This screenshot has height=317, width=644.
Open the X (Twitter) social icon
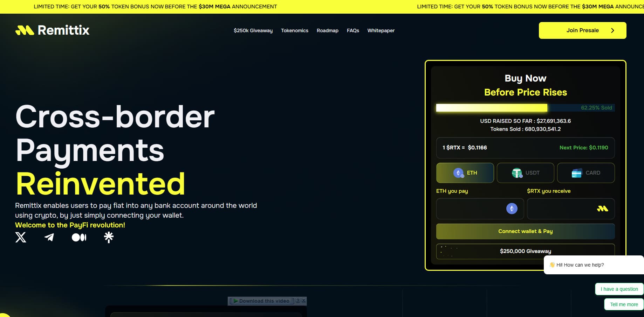tap(21, 237)
